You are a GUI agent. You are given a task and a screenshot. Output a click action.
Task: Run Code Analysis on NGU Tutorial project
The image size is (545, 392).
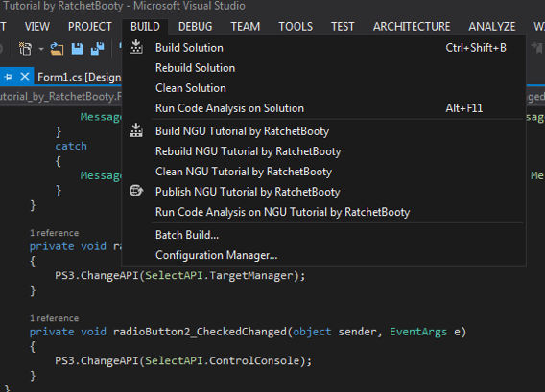tap(323, 212)
